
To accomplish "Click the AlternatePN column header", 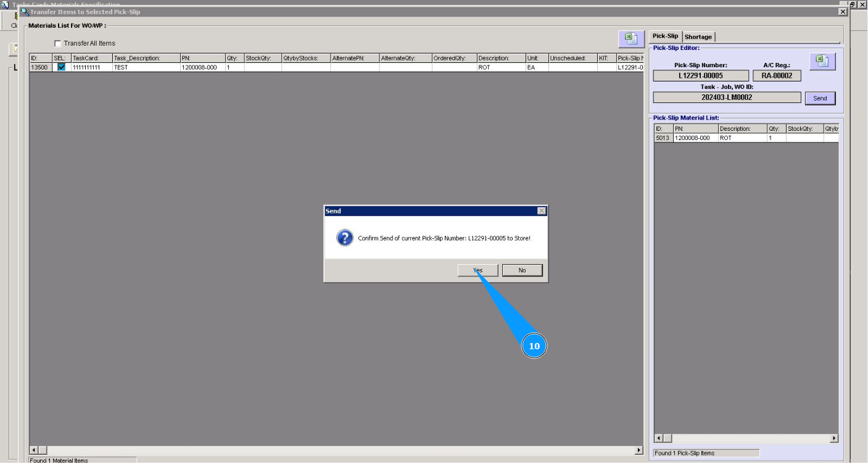I will pyautogui.click(x=355, y=58).
